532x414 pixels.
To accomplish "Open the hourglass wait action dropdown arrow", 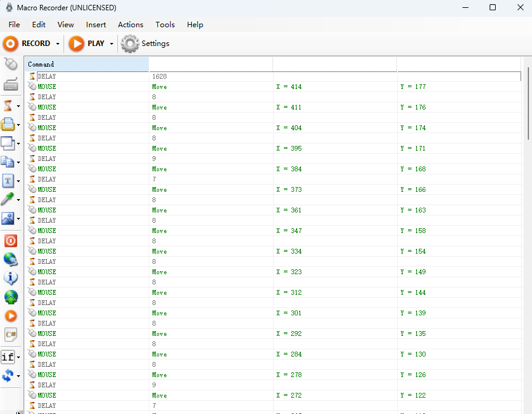I will point(19,107).
